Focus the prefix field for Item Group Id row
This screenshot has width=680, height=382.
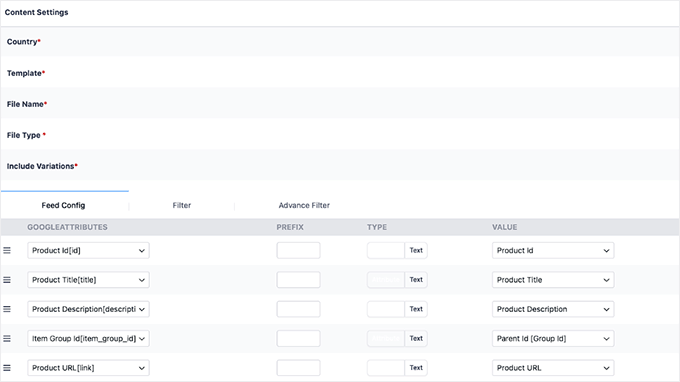point(298,339)
